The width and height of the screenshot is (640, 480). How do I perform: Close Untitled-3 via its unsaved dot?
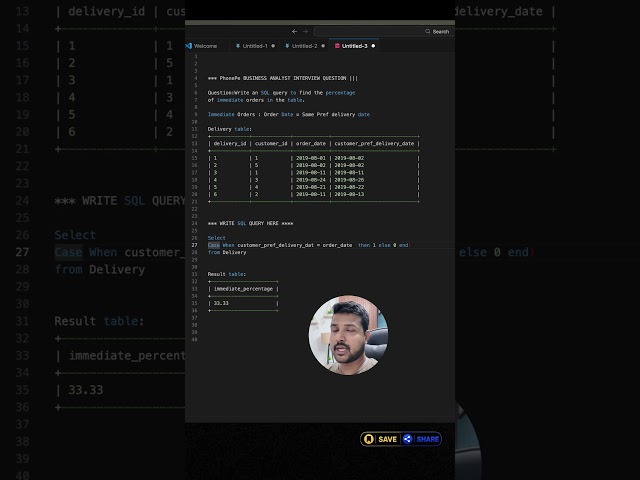(373, 46)
